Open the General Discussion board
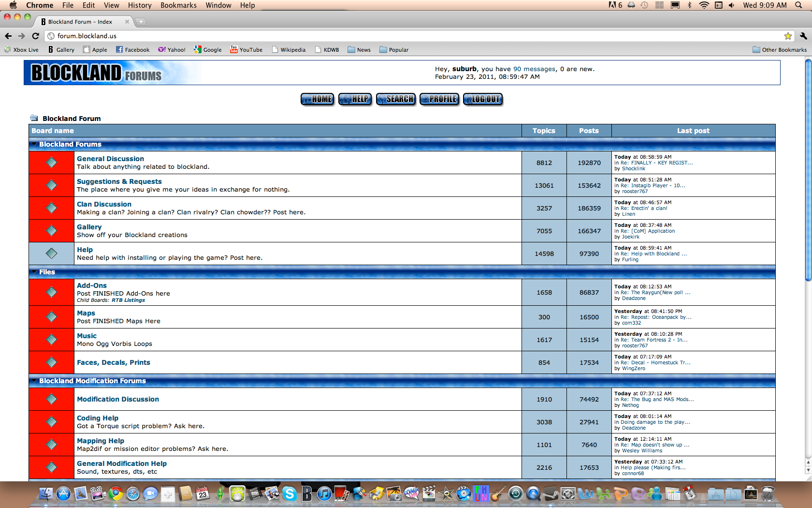 pyautogui.click(x=110, y=159)
